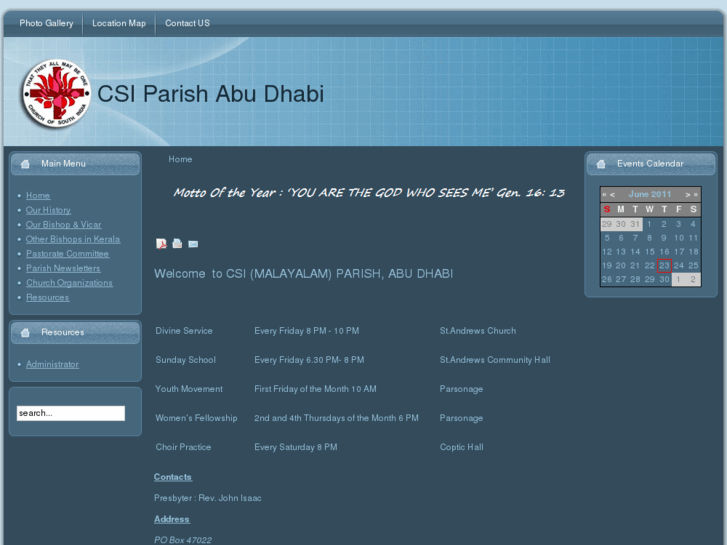Open the Pastorate Committee link

click(68, 254)
